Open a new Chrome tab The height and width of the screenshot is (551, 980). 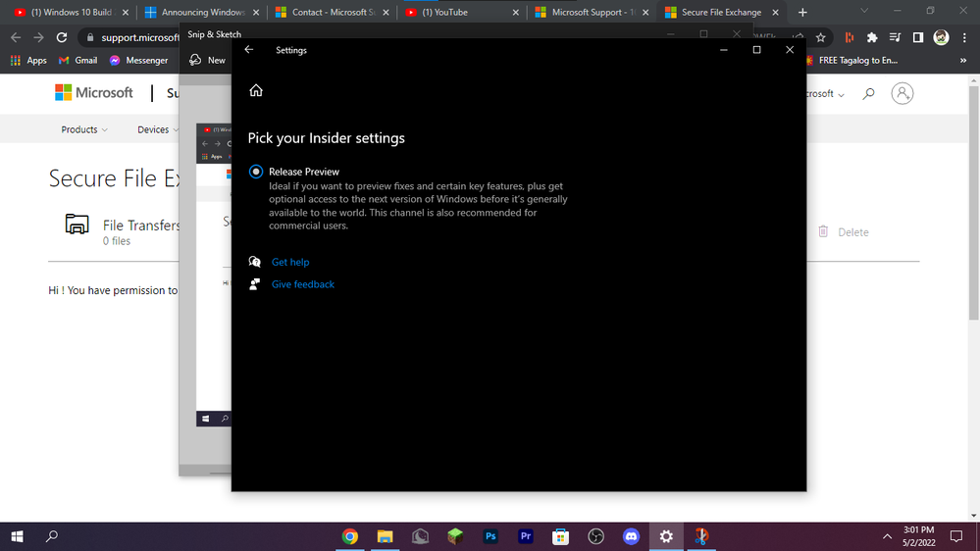802,13
